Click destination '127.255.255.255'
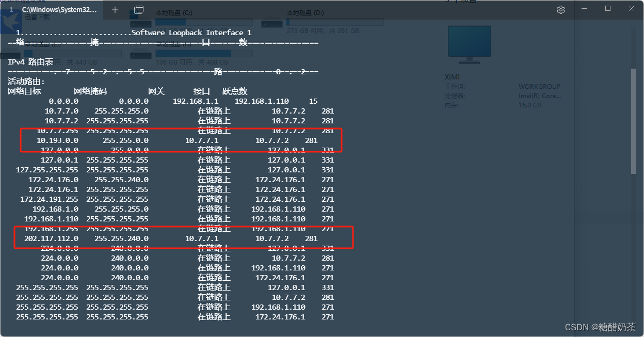Viewport: 644px width, 337px height. click(47, 170)
